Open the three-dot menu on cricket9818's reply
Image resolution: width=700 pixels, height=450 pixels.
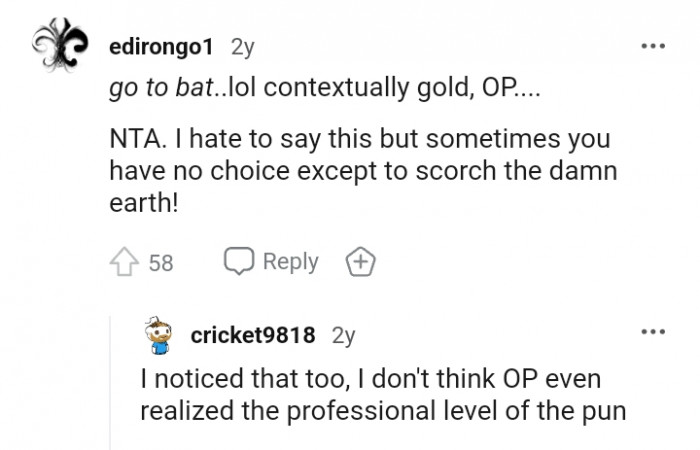(654, 331)
